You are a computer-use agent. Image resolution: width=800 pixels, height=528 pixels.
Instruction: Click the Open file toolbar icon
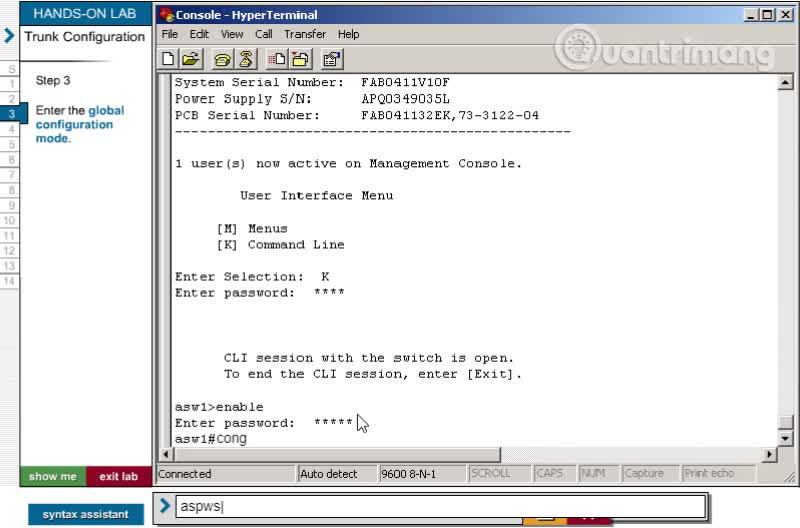pyautogui.click(x=191, y=59)
